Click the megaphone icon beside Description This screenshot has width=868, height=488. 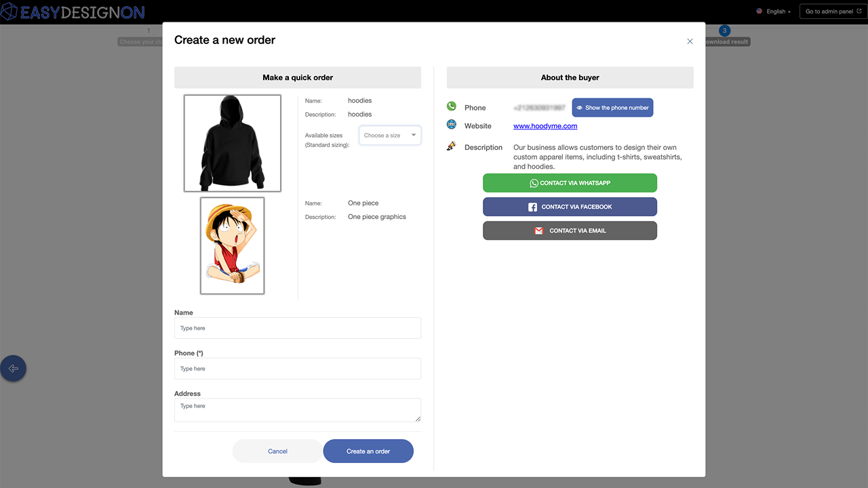point(452,146)
